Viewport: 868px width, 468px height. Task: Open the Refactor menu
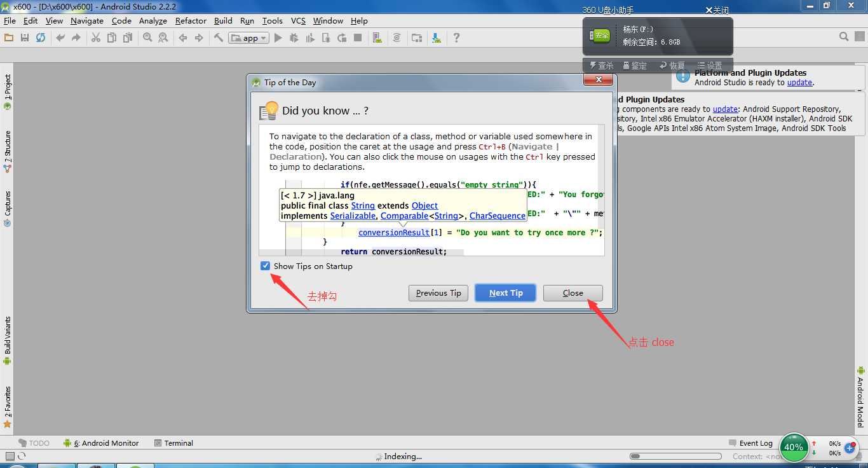point(191,20)
